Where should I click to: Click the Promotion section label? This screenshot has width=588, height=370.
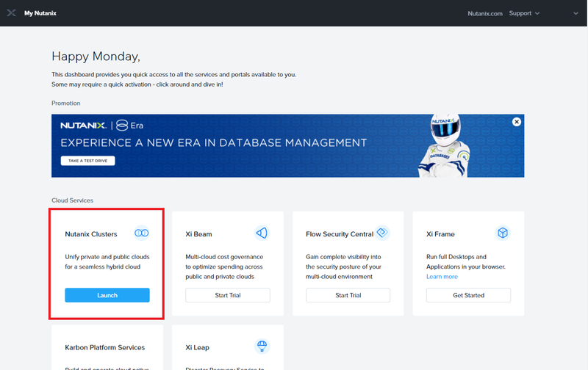click(65, 103)
